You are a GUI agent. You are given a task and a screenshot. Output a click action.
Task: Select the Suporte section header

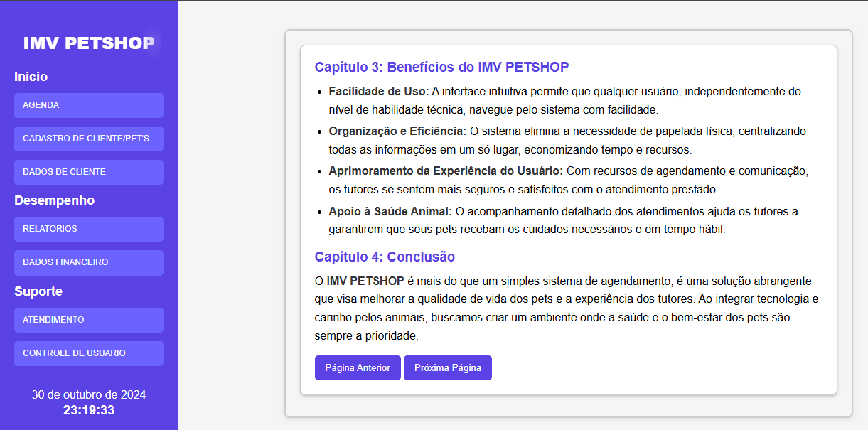[x=33, y=291]
